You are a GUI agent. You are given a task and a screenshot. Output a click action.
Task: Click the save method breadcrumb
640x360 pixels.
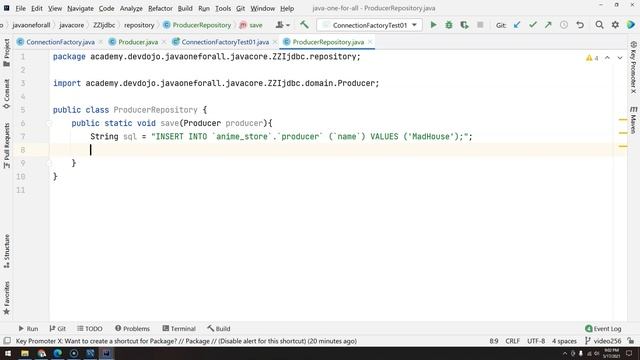click(251, 25)
